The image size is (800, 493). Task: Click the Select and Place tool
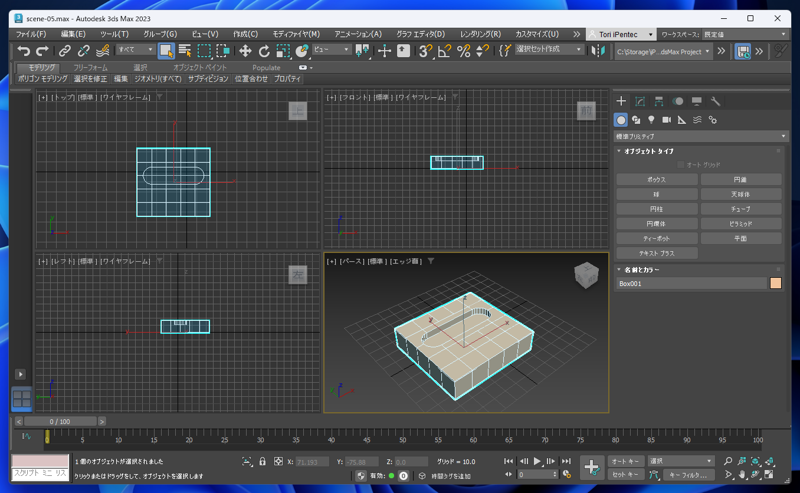click(302, 51)
